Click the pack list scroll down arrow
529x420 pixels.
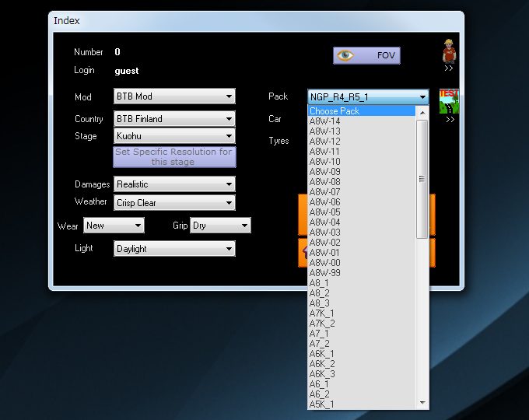(x=422, y=403)
